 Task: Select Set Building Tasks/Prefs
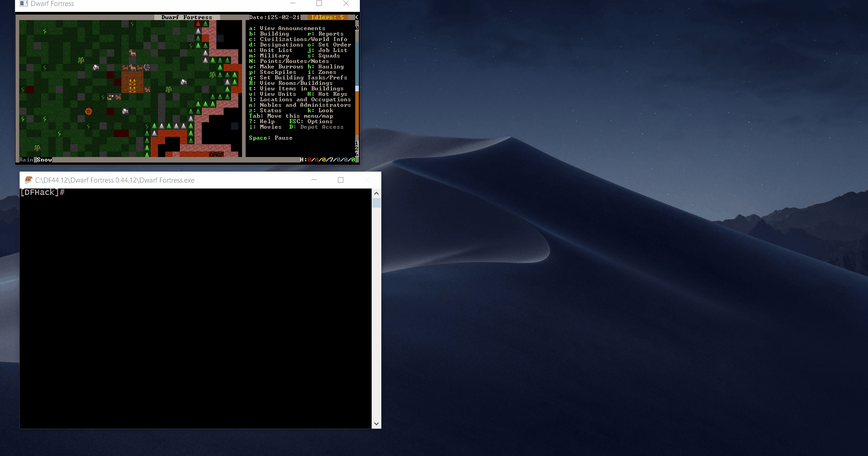pos(298,78)
